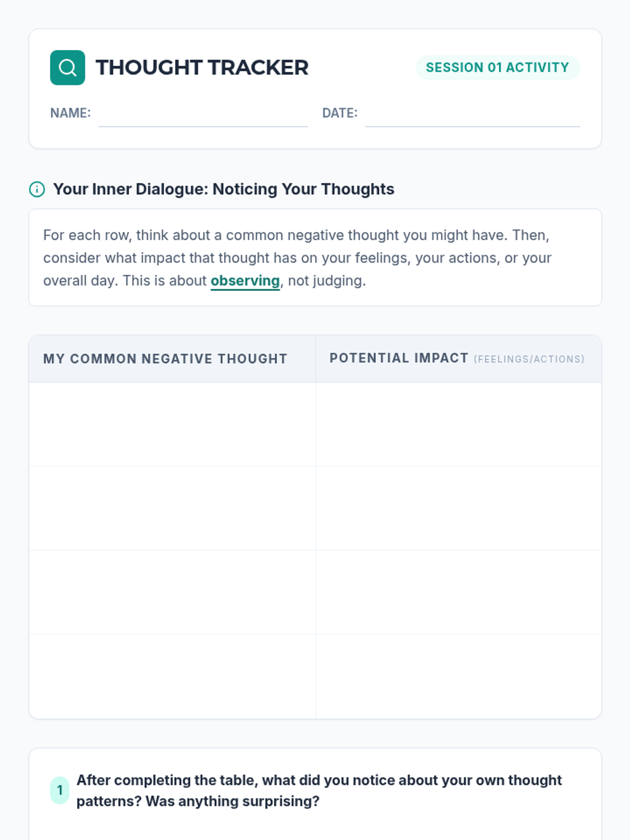The image size is (630, 840).
Task: Click third row potential impact cell
Action: 458,592
